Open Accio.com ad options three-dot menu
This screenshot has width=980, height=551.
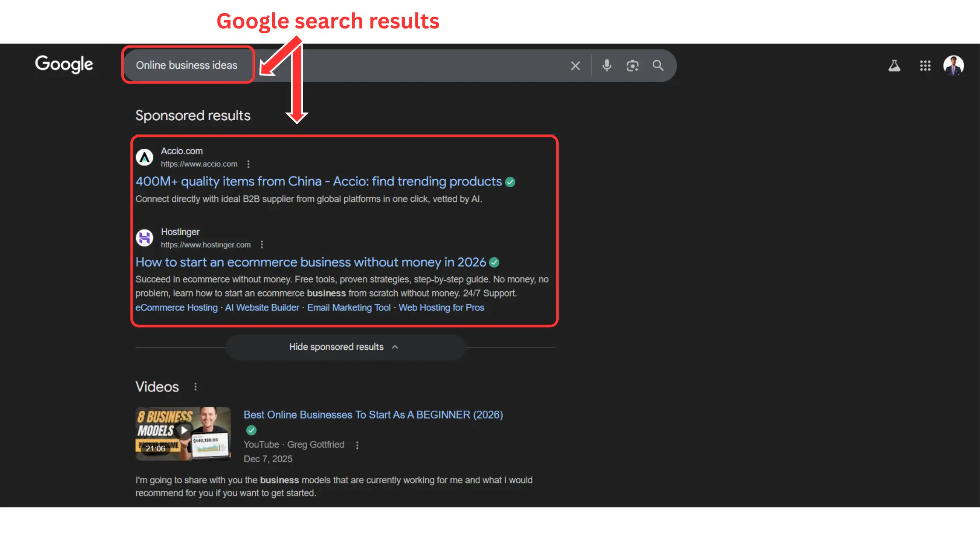point(248,164)
